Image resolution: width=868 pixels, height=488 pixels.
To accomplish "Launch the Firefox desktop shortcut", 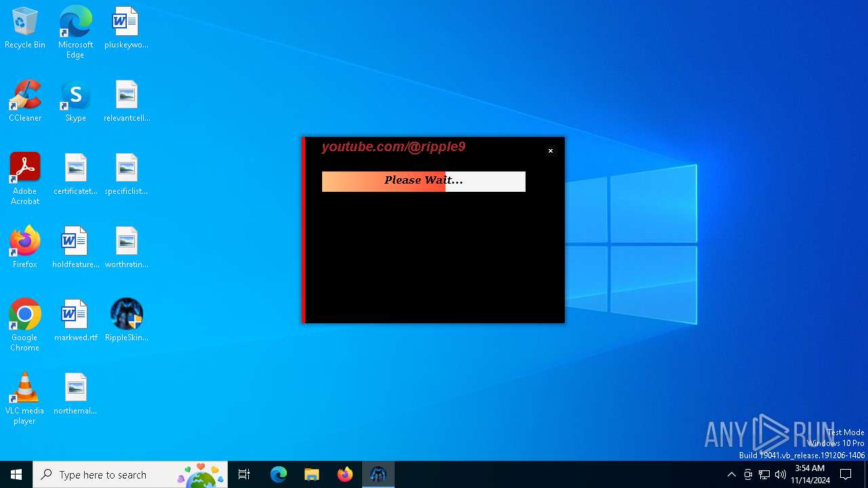I will pos(25,248).
